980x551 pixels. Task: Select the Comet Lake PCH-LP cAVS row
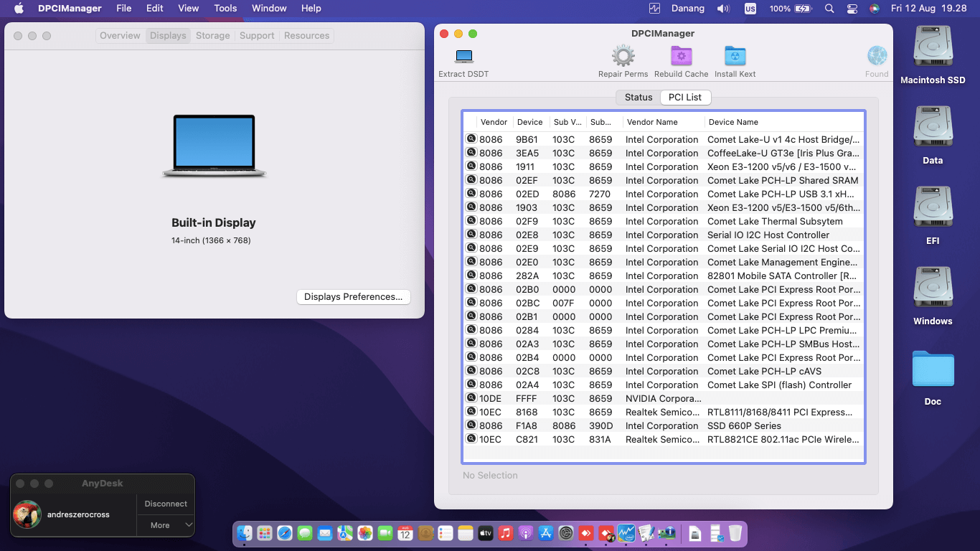664,371
